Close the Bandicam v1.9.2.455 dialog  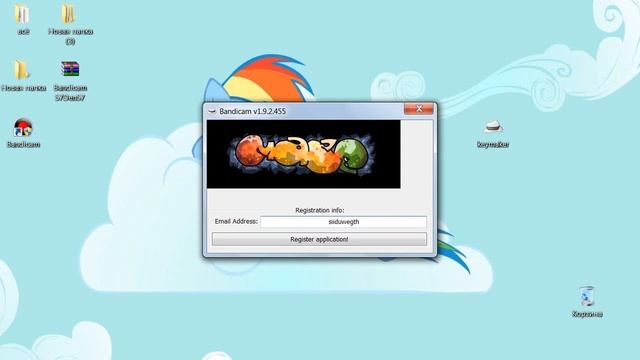(x=419, y=109)
